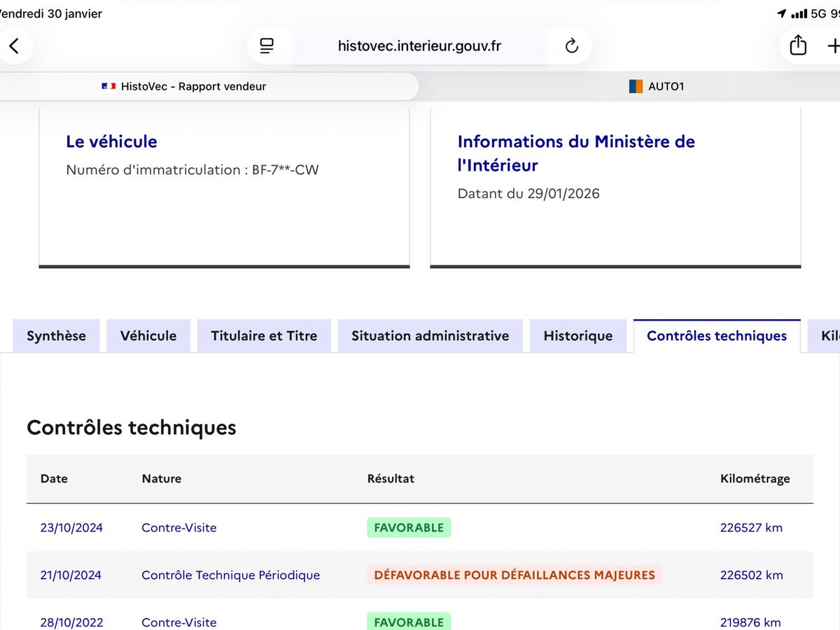840x630 pixels.
Task: Open the Situation administrative tab
Action: point(430,336)
